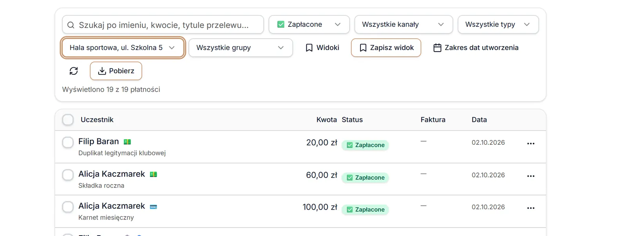This screenshot has height=236, width=644.
Task: Click the bookmark icon in Widoki
Action: coord(309,48)
